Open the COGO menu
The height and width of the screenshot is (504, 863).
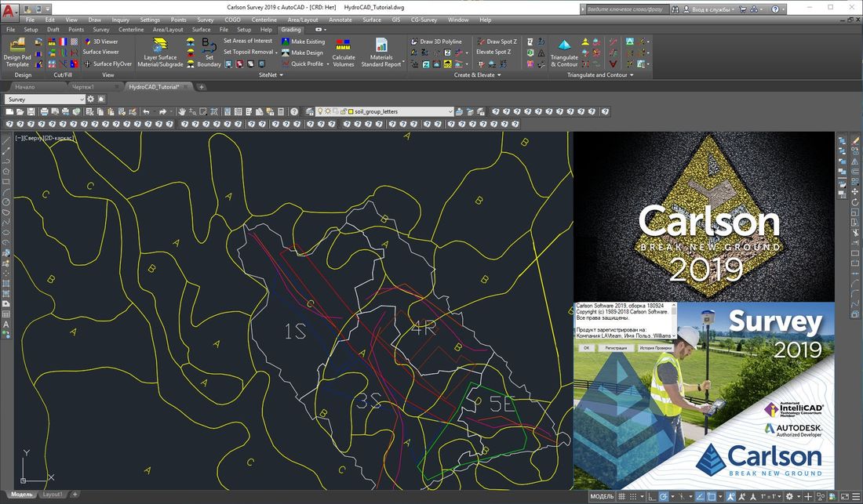point(232,20)
